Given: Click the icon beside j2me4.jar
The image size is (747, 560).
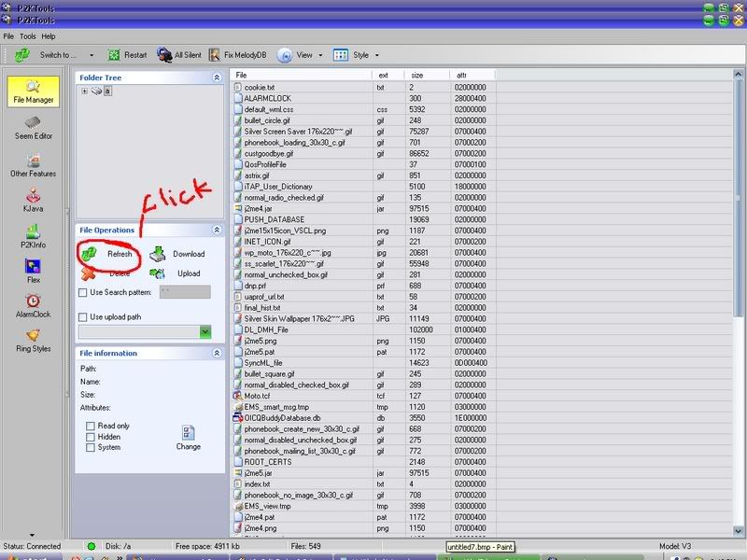Looking at the screenshot, I should point(238,208).
